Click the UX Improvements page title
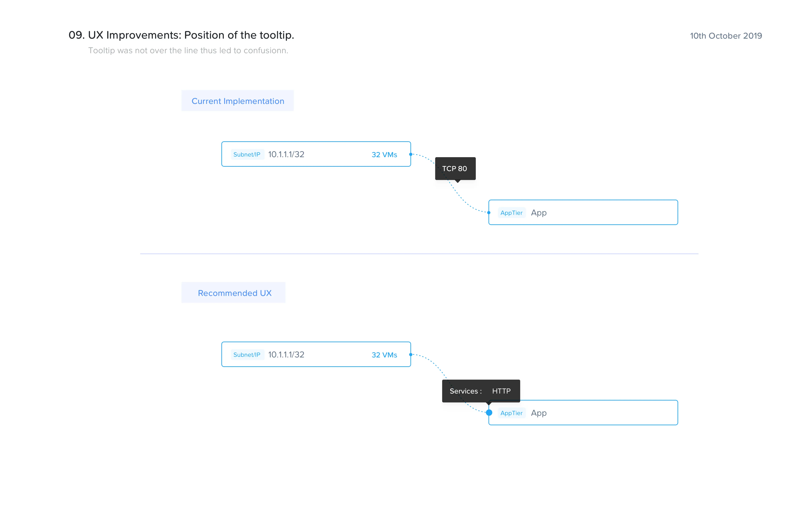This screenshot has height=507, width=812. [x=181, y=35]
